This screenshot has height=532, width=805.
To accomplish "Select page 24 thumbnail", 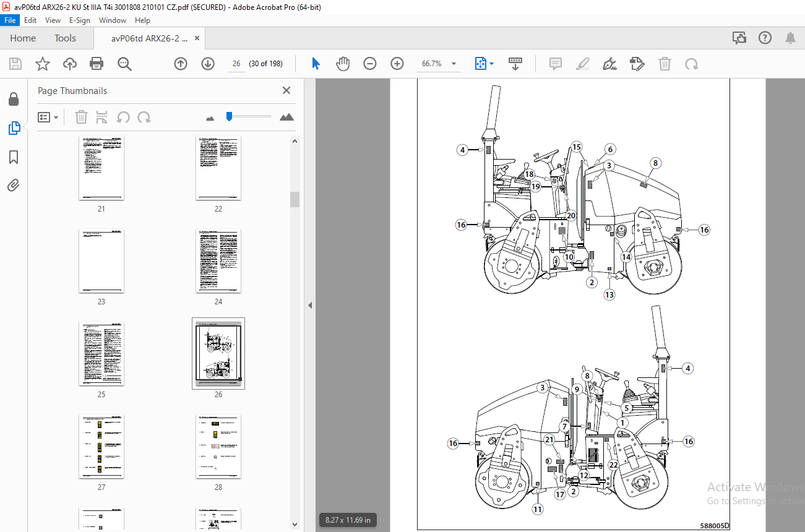I will click(x=218, y=261).
